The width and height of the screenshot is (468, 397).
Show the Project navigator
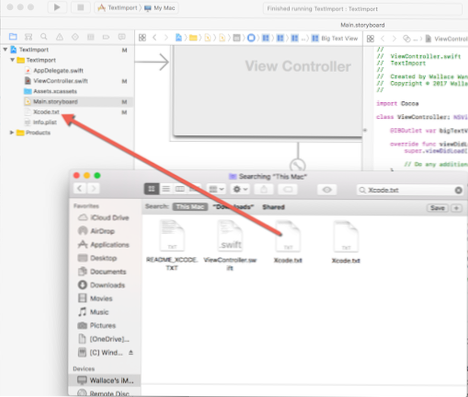click(x=13, y=37)
